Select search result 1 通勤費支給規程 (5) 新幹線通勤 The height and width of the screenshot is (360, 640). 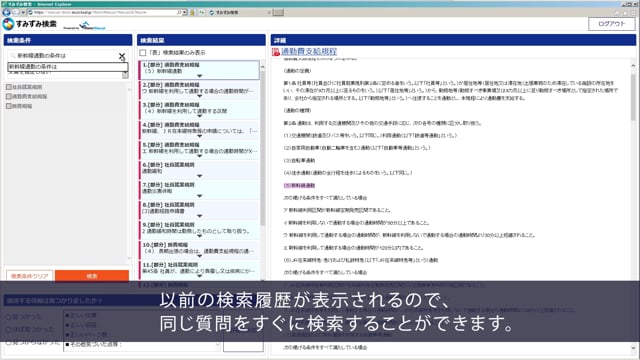[x=199, y=70]
